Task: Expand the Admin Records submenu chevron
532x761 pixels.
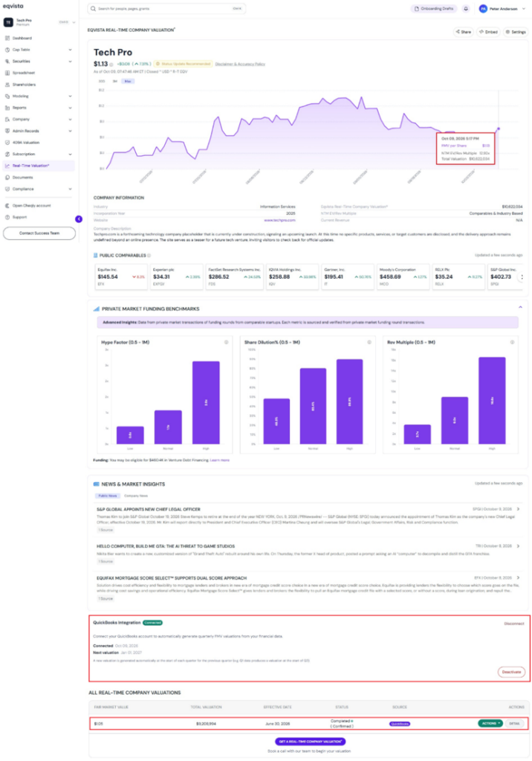Action: [x=71, y=131]
